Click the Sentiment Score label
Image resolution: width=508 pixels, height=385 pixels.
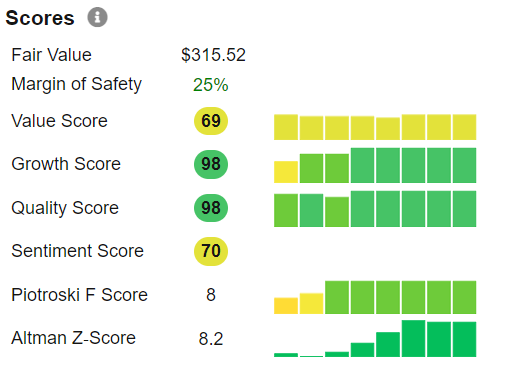coord(77,251)
